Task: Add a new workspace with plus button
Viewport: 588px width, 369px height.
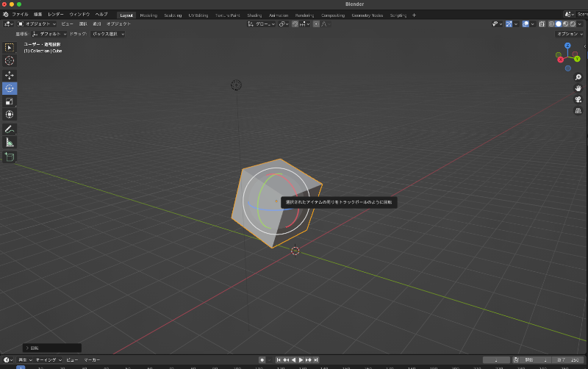Action: (414, 15)
